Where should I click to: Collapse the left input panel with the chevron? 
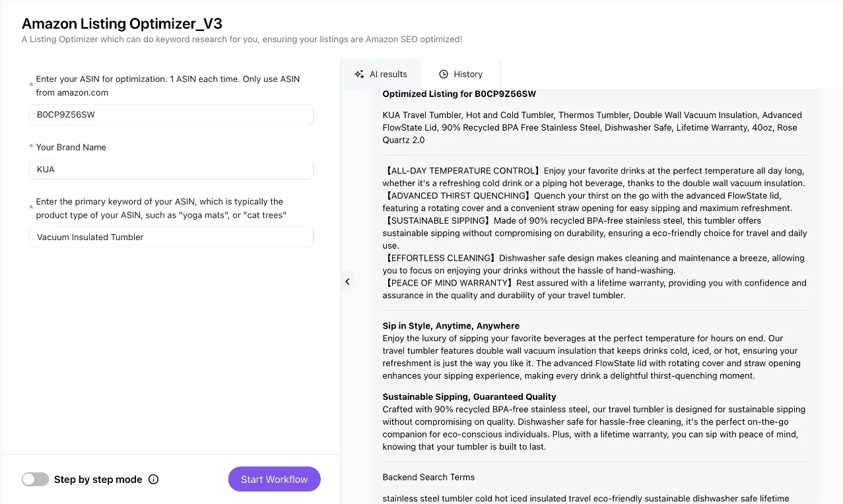347,282
